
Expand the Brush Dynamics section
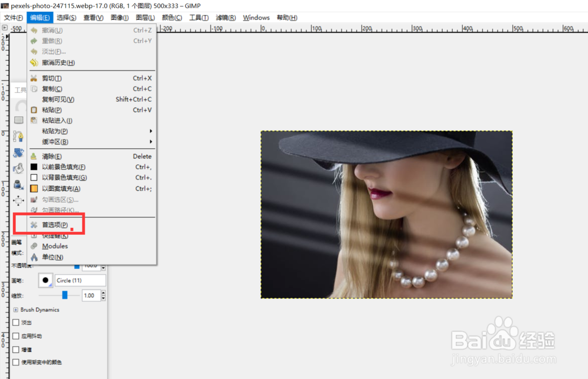[x=16, y=310]
